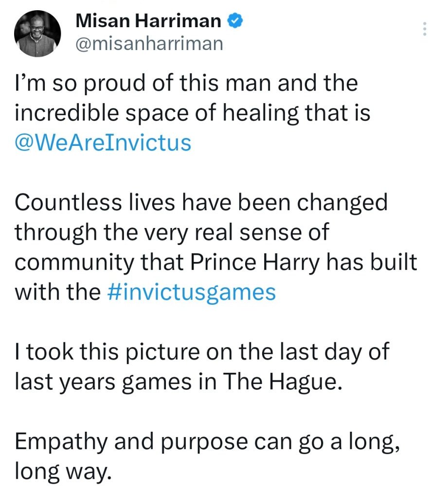Image resolution: width=448 pixels, height=491 pixels.
Task: Click the line "I'm so proud of this man and the"
Action: 186,84
